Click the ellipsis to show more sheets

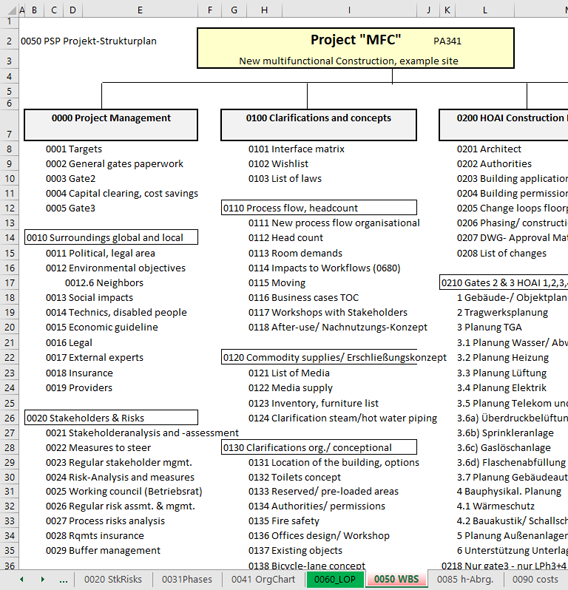pos(63,580)
